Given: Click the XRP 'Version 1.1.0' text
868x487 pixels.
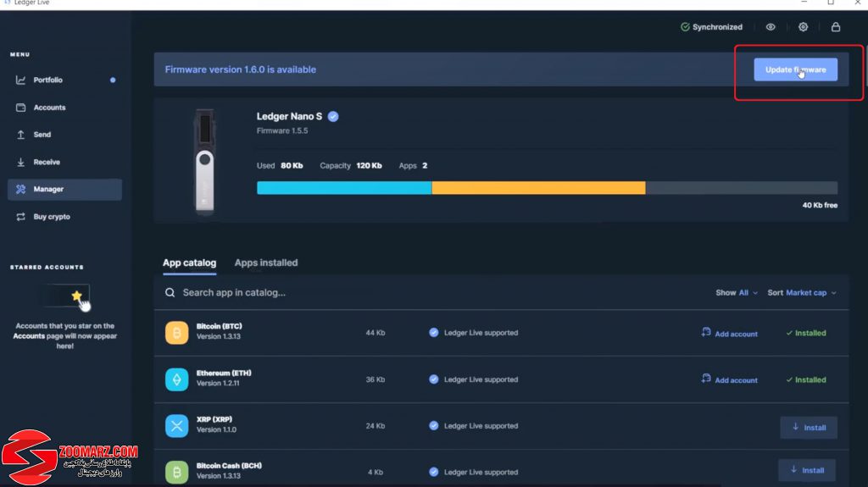Looking at the screenshot, I should (x=216, y=429).
